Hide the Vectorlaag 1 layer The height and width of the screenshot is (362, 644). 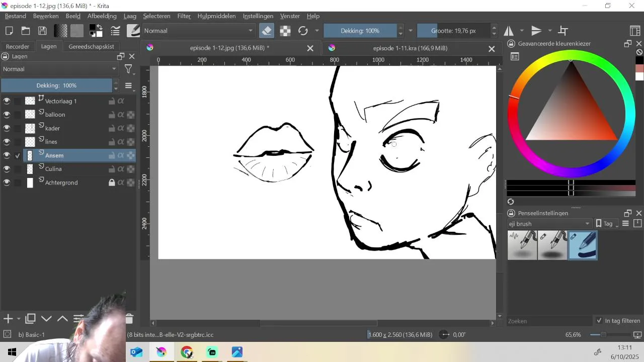7,101
